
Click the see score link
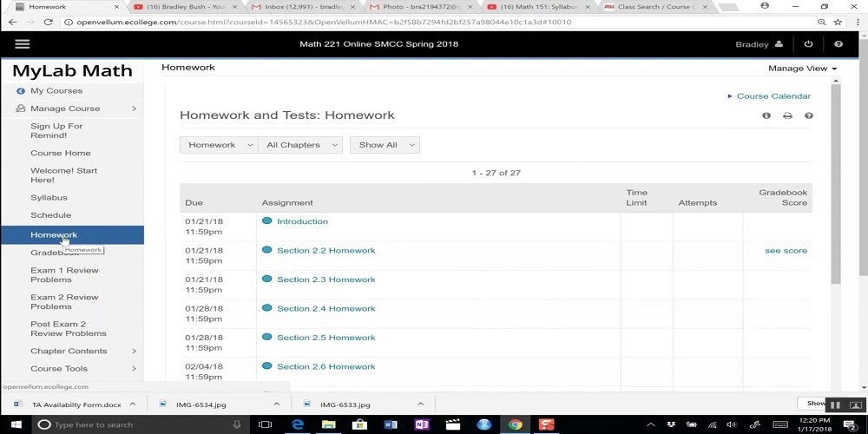[x=786, y=251]
